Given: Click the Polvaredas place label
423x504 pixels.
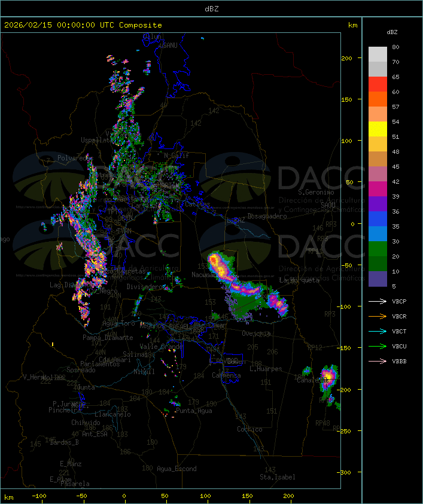Looking at the screenshot, I should point(75,158).
